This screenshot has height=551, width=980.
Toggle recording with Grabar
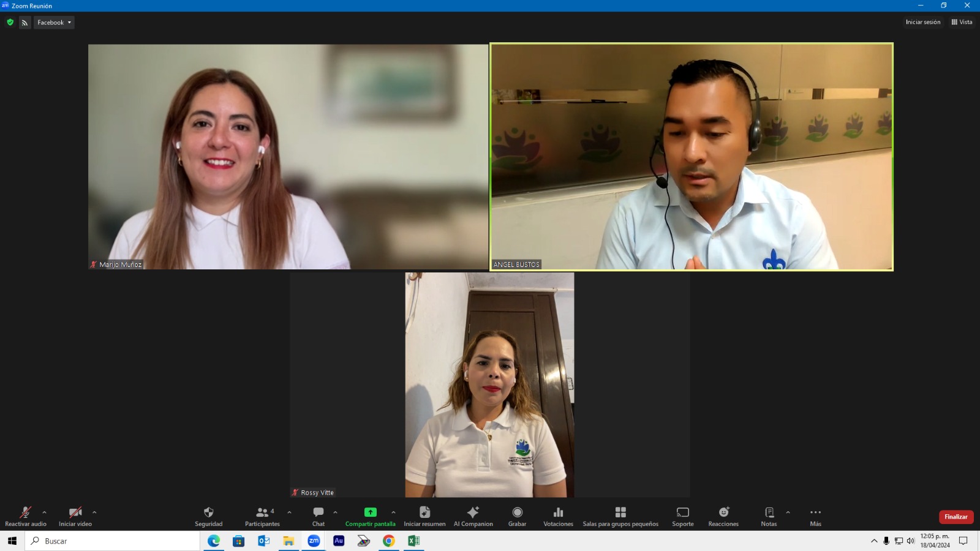517,512
